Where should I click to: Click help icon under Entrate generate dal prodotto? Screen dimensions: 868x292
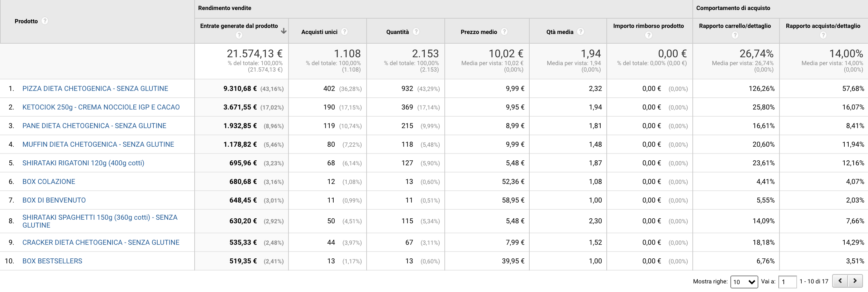(x=239, y=35)
